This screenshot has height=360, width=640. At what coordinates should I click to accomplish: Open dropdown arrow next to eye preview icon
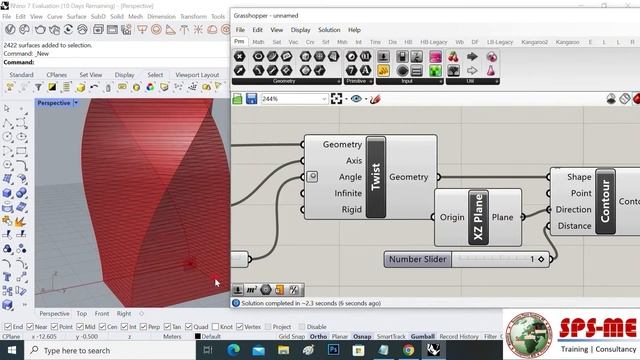click(x=366, y=99)
